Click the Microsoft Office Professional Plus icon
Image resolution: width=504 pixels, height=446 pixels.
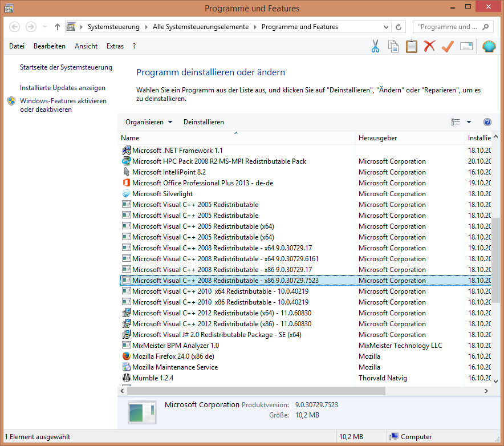coord(127,183)
